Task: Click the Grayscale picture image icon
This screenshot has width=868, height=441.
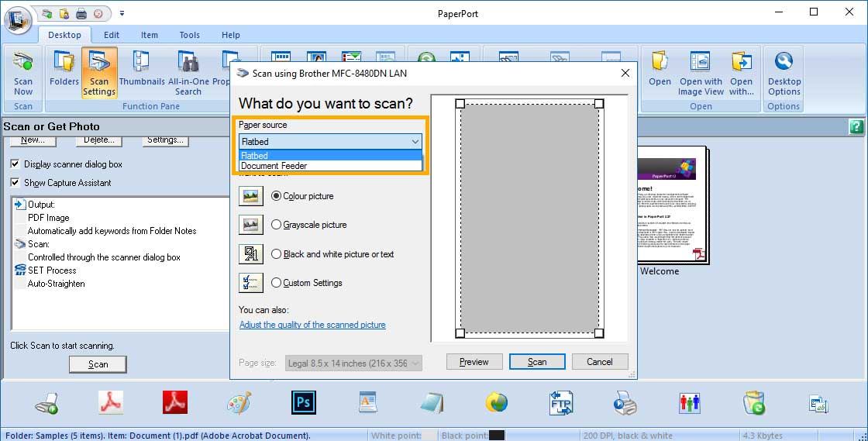Action: click(x=251, y=225)
